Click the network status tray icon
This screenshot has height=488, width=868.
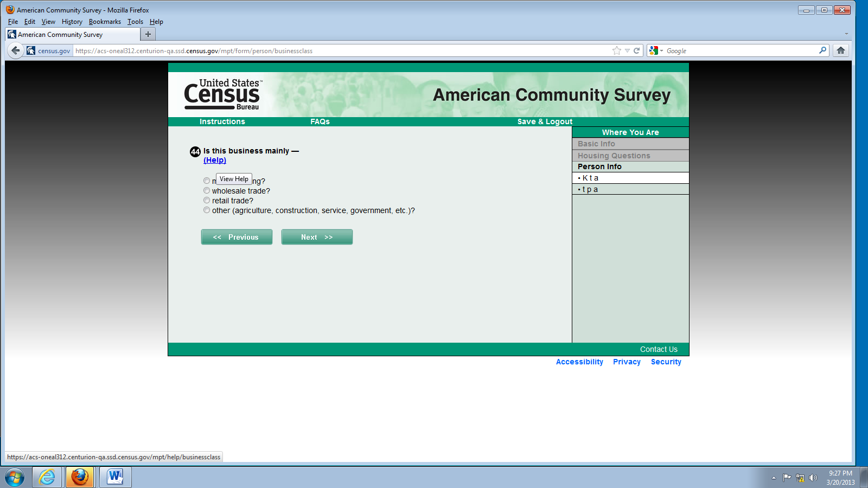800,478
